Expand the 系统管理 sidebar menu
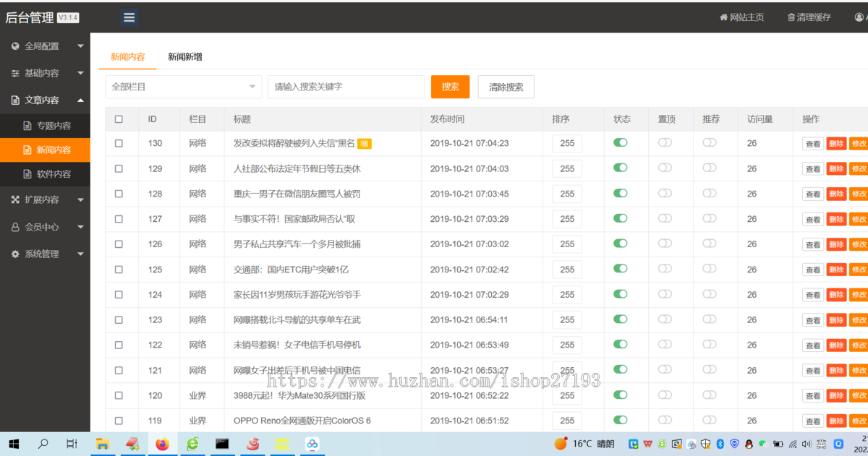Image resolution: width=868 pixels, height=456 pixels. [x=45, y=254]
